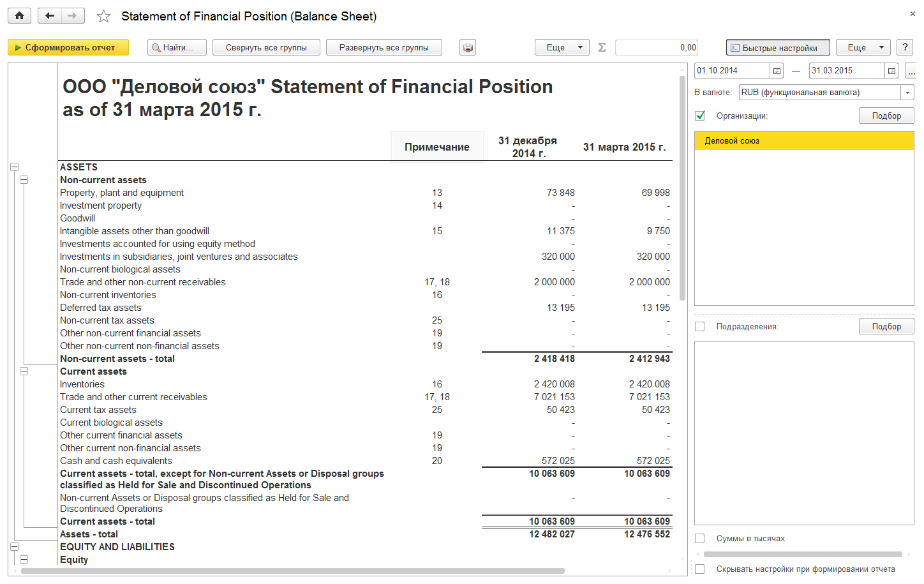
Task: Select value 2 412 943
Action: coord(650,359)
